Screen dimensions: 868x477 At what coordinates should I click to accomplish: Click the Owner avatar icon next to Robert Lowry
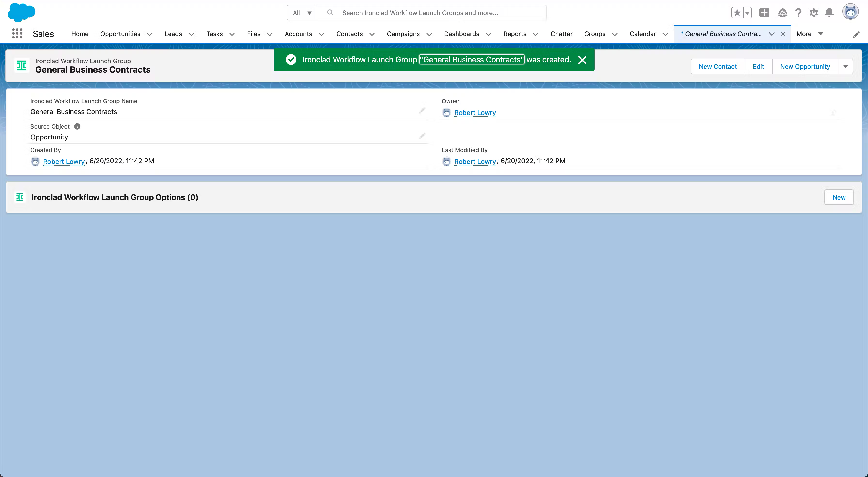[446, 113]
